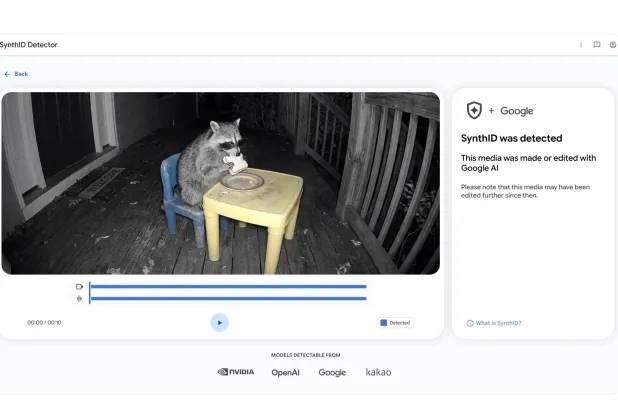618x412 pixels.
Task: Click the blue Detected legend badge
Action: pos(395,323)
